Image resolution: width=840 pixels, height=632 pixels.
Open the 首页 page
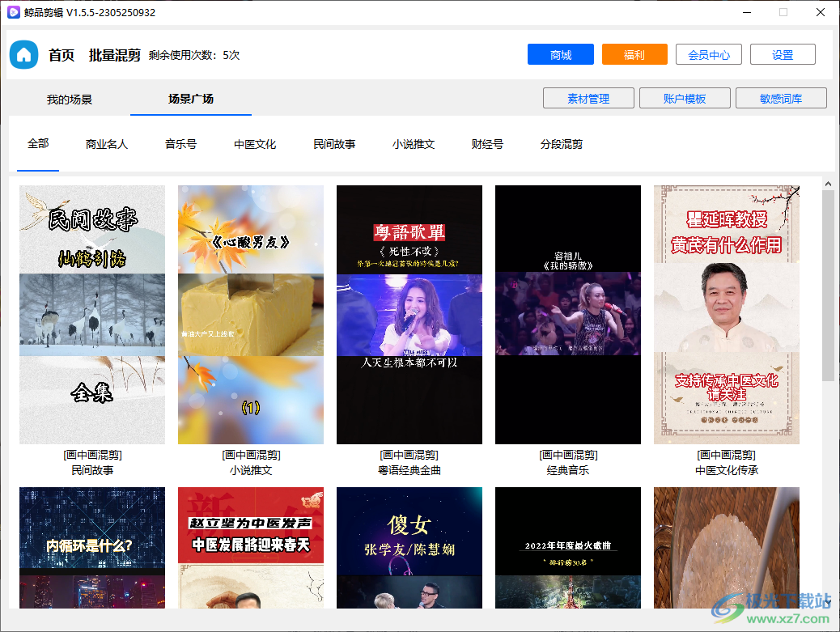62,55
